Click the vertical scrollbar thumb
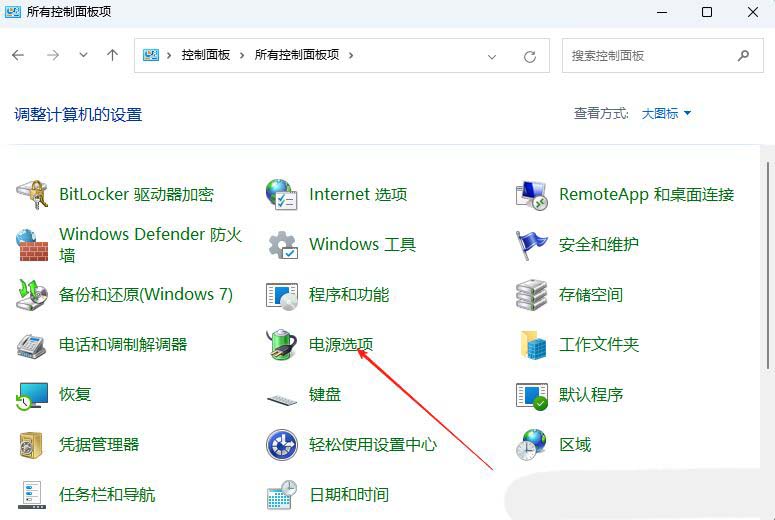The height and width of the screenshot is (520, 775). tap(768, 265)
